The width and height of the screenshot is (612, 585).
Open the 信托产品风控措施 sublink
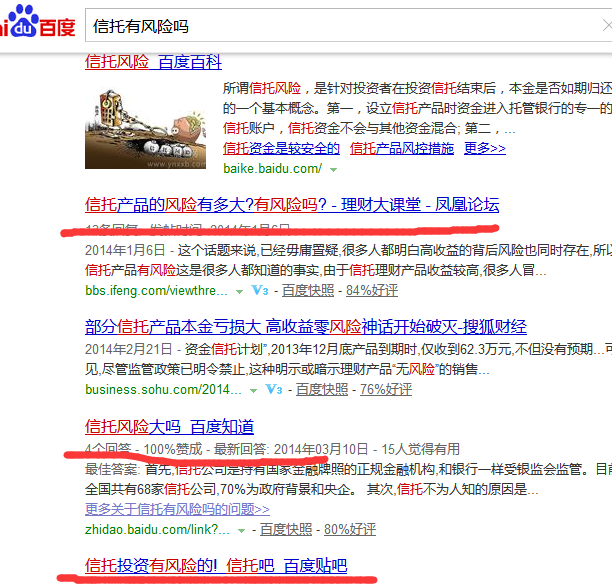click(402, 148)
